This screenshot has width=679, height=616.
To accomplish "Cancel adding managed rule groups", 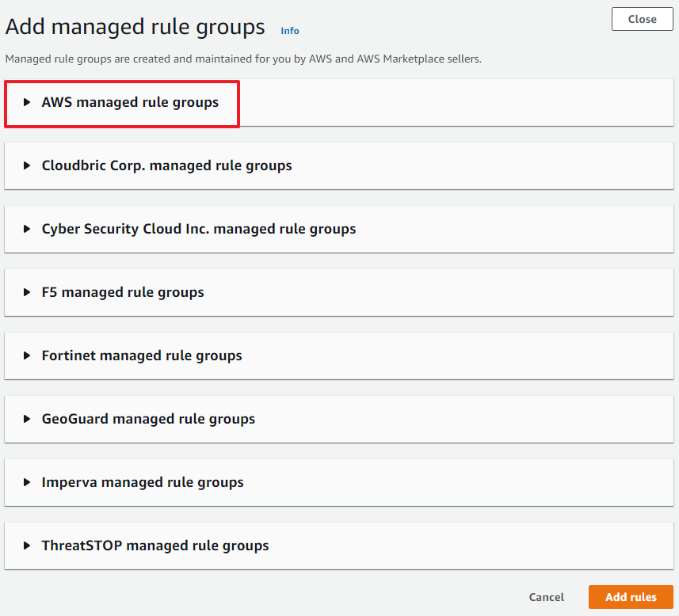I will click(x=547, y=597).
